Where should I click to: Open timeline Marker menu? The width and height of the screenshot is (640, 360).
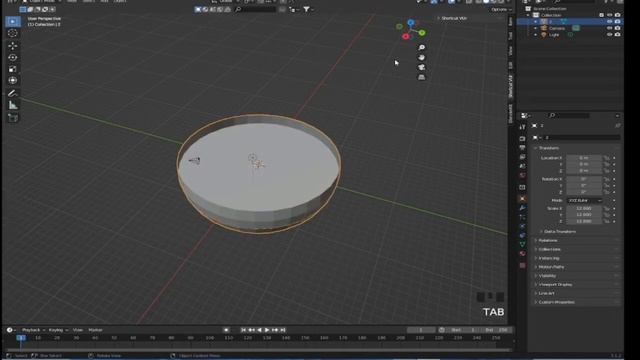coord(96,330)
